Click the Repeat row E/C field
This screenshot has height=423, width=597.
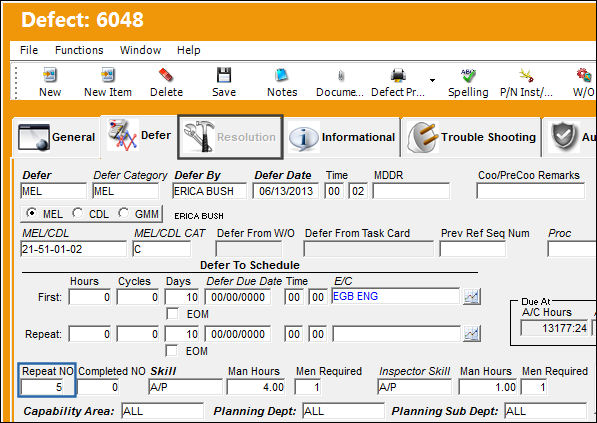[x=396, y=334]
